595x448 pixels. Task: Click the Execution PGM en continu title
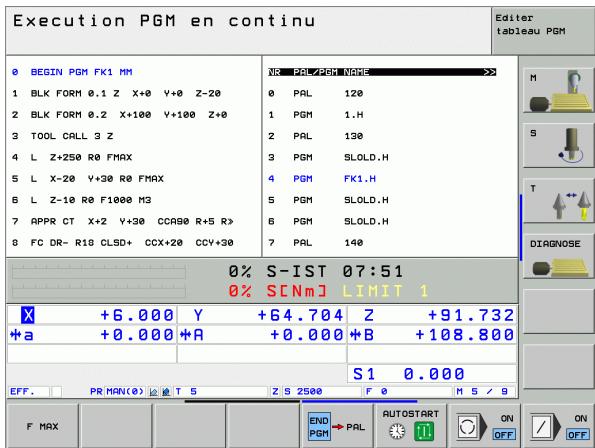tap(164, 21)
